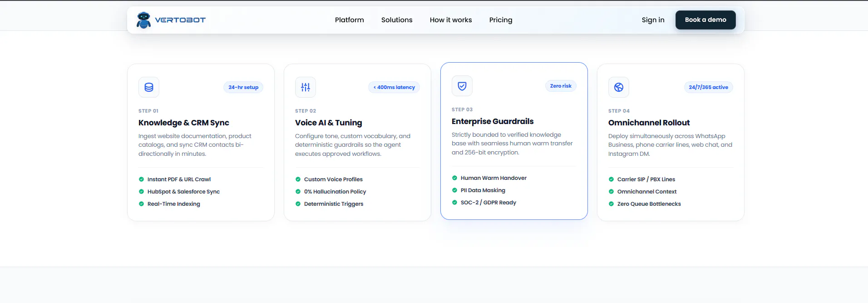
Task: Click the tuning sliders icon on Voice AI card
Action: click(x=306, y=87)
